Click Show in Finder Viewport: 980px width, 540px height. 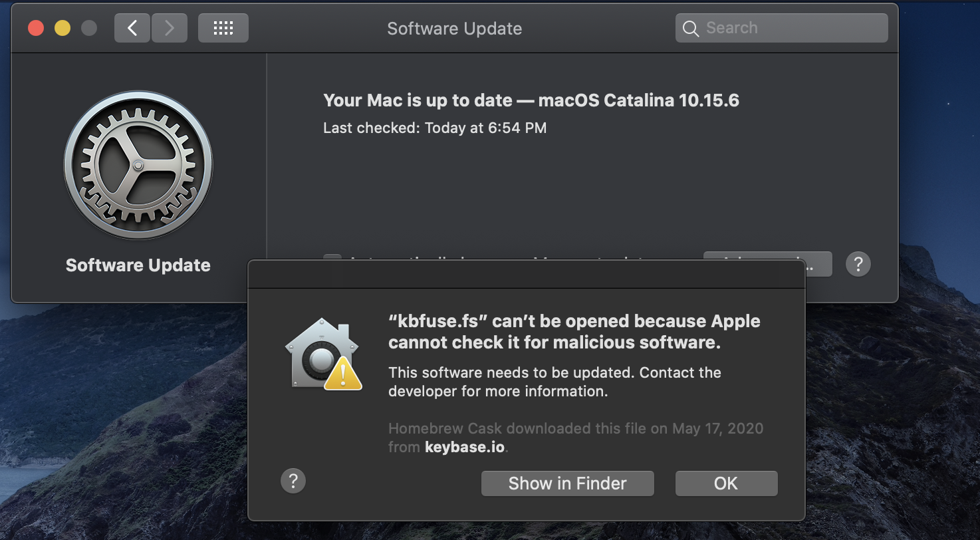568,483
